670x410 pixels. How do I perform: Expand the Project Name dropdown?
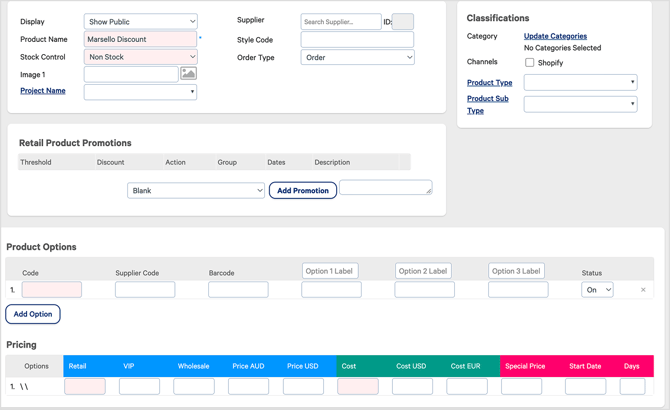[140, 92]
